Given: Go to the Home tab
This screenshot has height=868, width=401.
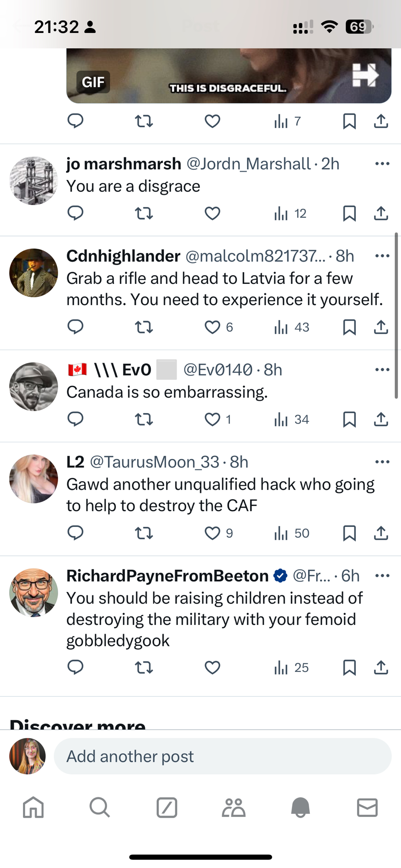Looking at the screenshot, I should point(33,808).
